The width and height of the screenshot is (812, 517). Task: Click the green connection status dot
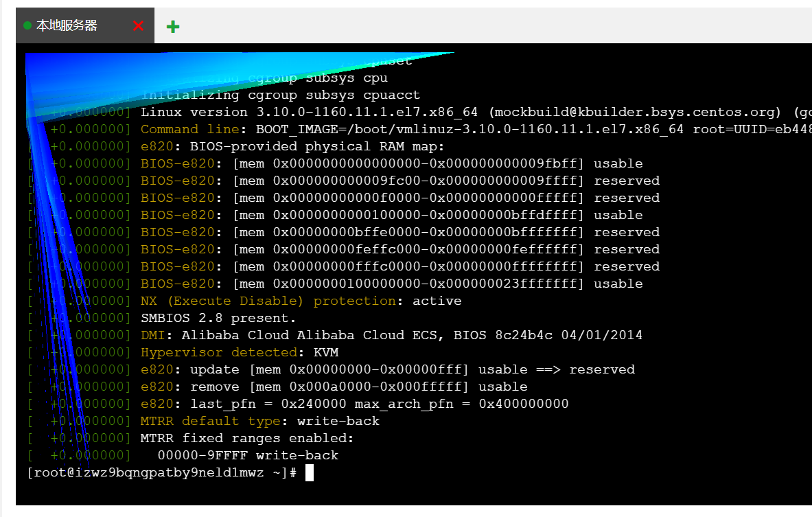[x=27, y=25]
